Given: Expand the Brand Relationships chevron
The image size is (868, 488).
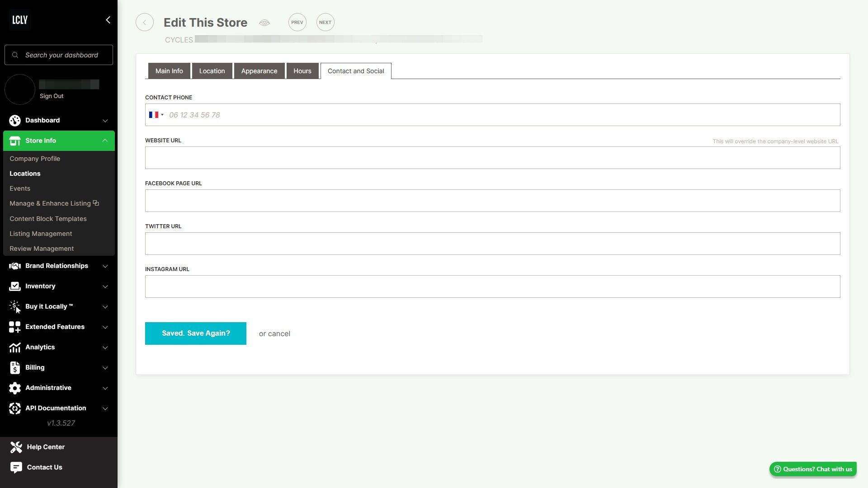Looking at the screenshot, I should [105, 266].
